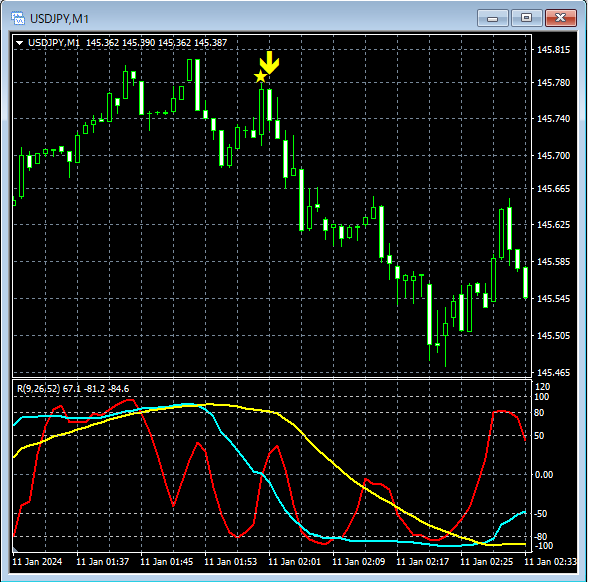
Task: Click the 11 Jan 02:01 time axis label
Action: point(294,562)
